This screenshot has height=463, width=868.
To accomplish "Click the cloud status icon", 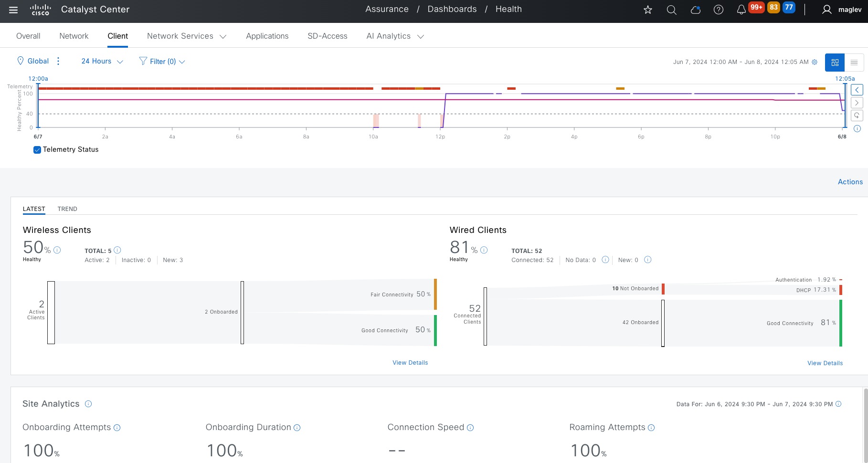I will [x=695, y=10].
